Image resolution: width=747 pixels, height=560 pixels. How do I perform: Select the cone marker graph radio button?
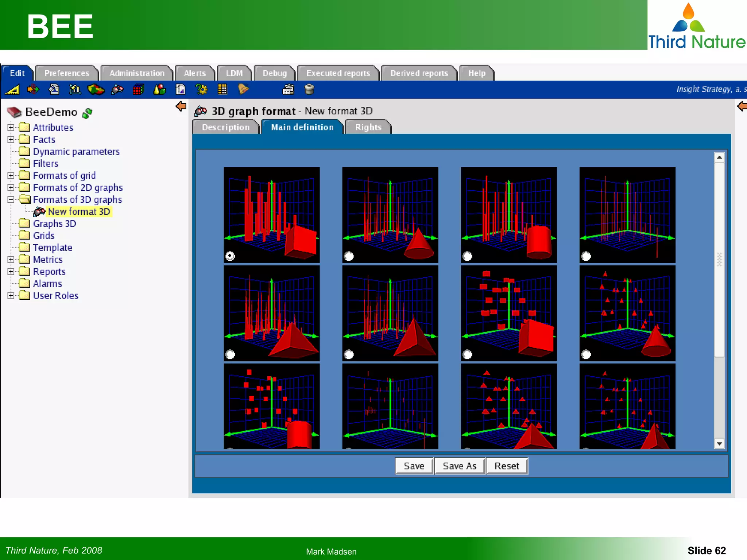[349, 256]
